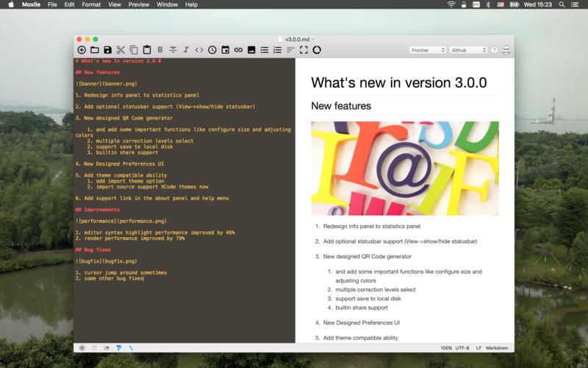Open the Github preview style dropdown
This screenshot has height=368, width=588.
[468, 50]
